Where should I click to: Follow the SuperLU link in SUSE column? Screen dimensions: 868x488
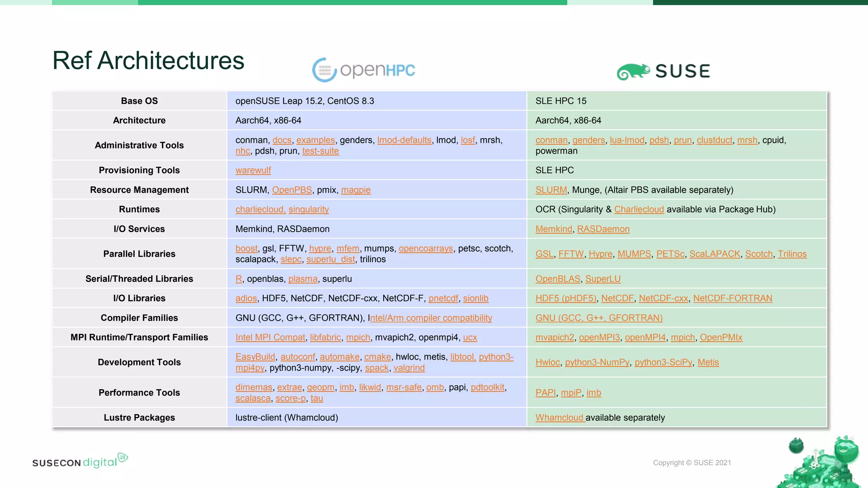[x=603, y=279]
